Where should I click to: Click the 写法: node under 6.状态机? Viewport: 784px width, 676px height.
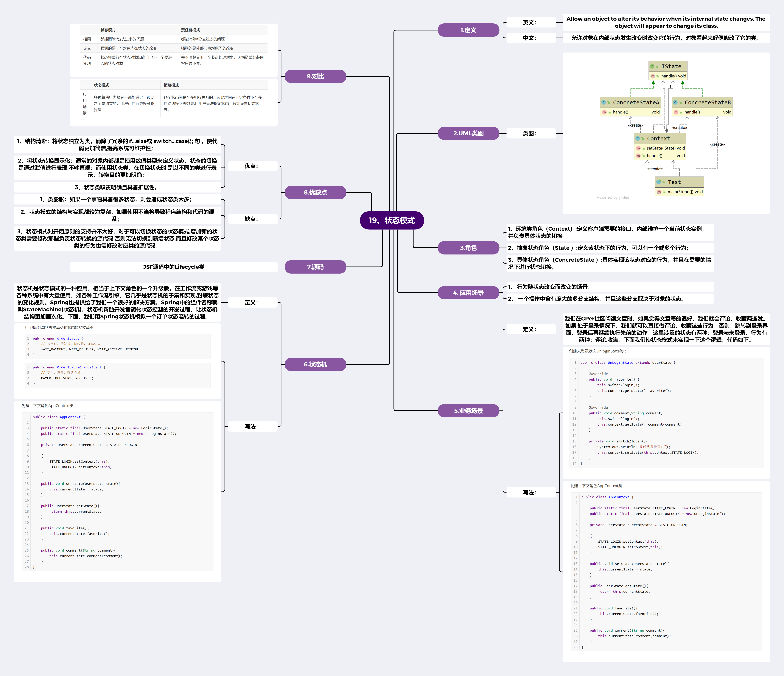point(253,426)
